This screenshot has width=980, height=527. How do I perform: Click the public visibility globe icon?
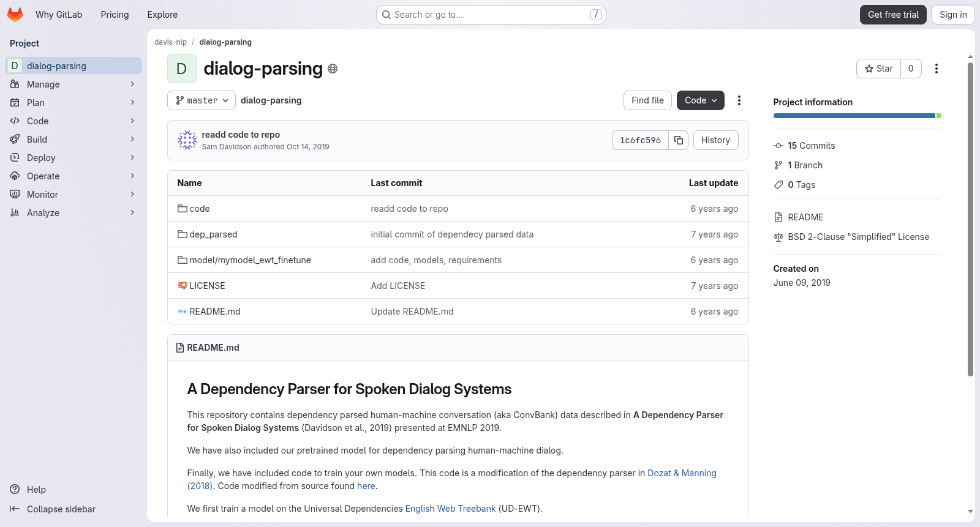click(333, 69)
